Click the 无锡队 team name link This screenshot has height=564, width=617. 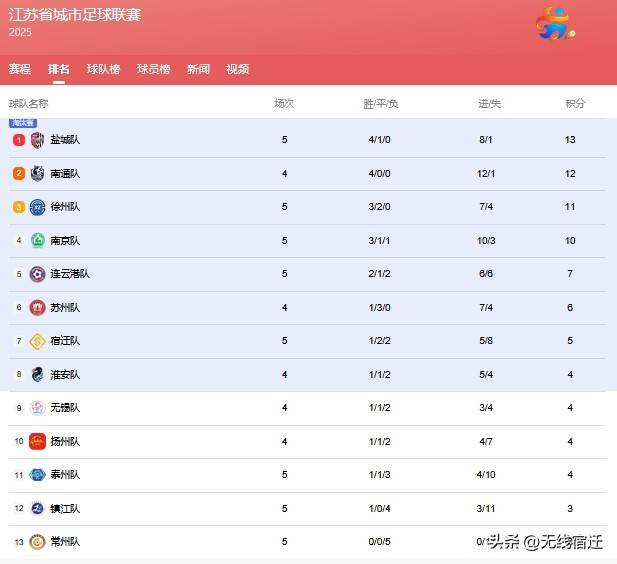coord(65,408)
